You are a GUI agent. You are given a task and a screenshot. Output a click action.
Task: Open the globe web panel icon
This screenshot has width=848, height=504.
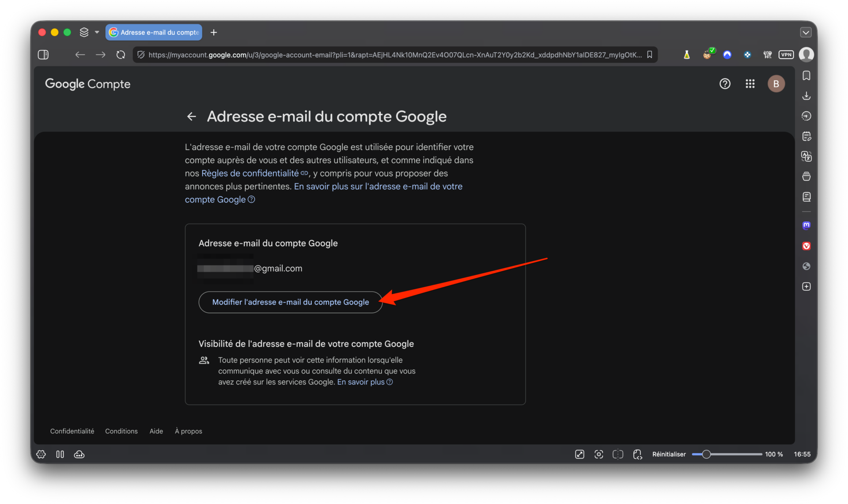click(x=806, y=266)
